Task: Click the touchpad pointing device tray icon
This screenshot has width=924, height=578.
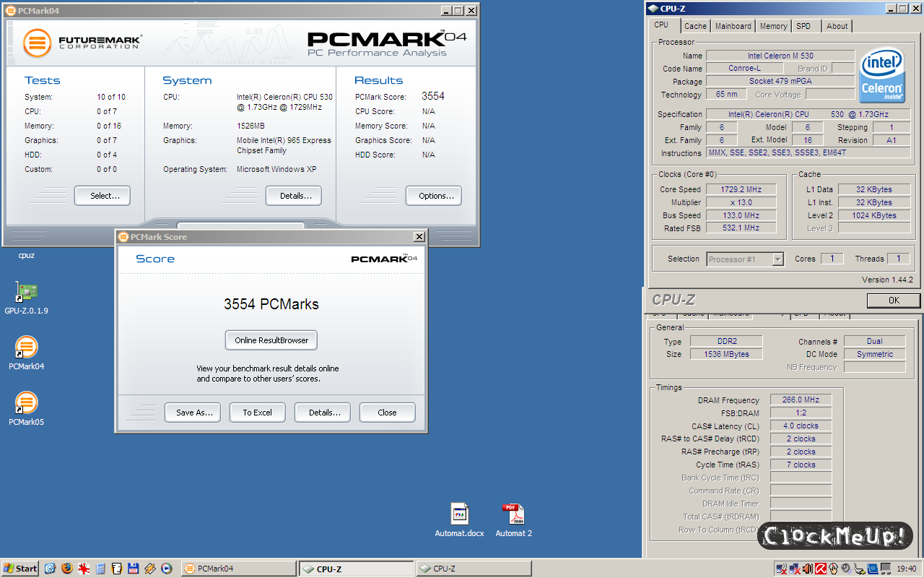Action: pyautogui.click(x=834, y=569)
